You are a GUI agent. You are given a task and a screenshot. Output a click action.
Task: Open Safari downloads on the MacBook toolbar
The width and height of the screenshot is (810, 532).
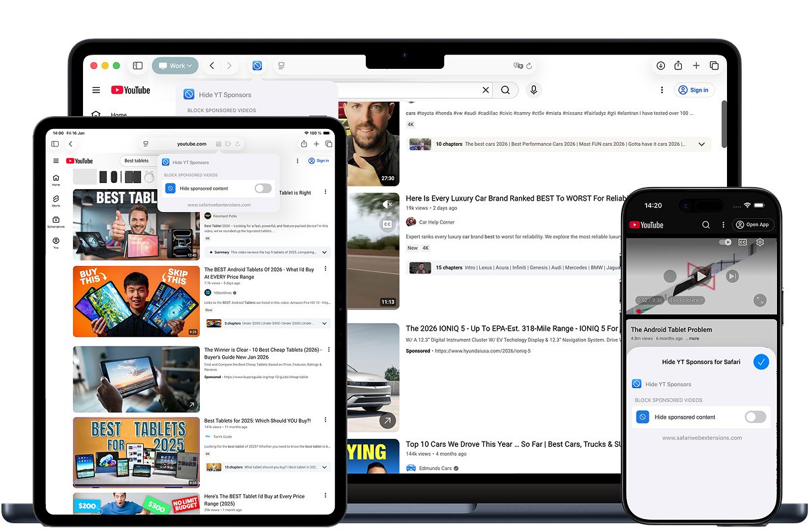click(x=661, y=65)
